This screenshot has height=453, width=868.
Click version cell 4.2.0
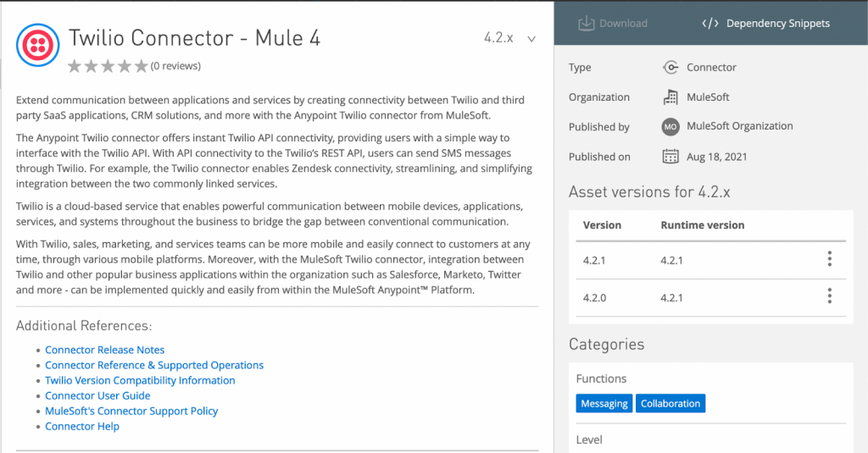click(x=594, y=297)
